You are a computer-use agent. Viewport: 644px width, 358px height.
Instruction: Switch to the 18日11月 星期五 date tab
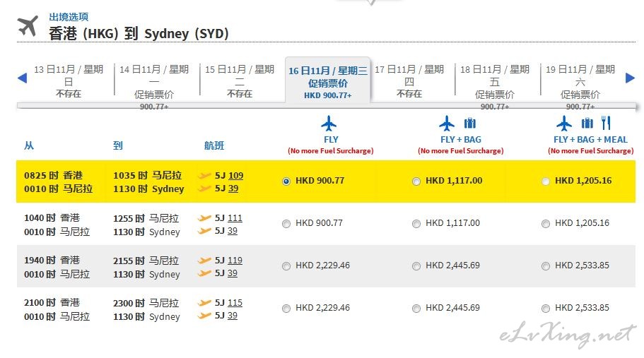pos(495,81)
